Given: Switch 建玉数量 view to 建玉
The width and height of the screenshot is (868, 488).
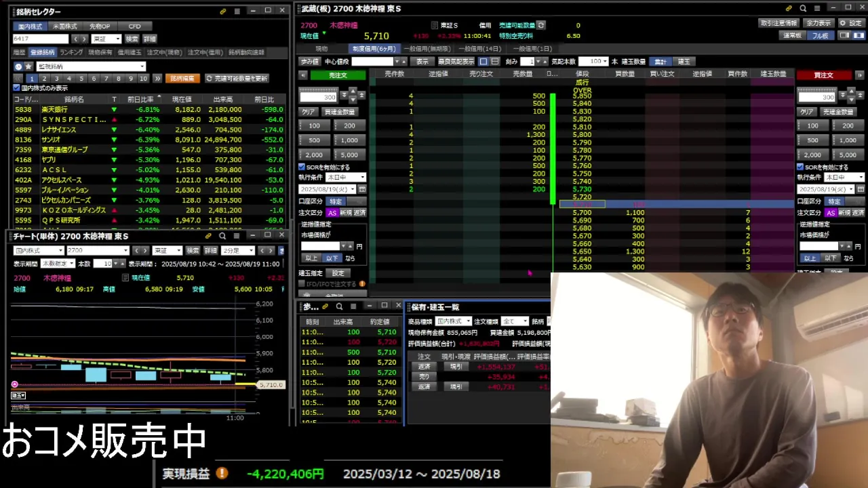Looking at the screenshot, I should (684, 62).
